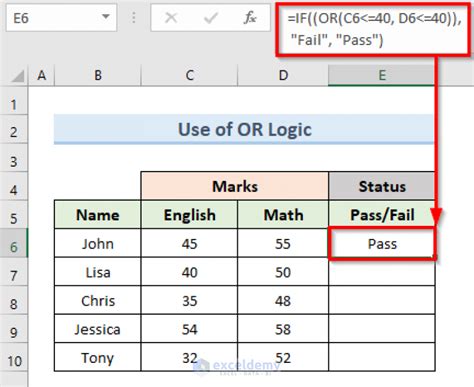Select the cell containing 'Chris'
This screenshot has width=474, height=387.
point(98,300)
